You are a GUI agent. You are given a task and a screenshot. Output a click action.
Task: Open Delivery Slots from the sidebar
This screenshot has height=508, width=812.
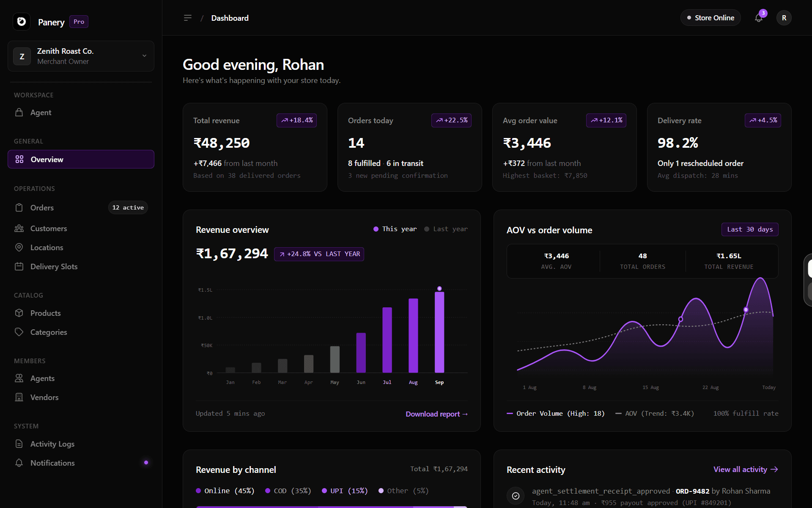(x=81, y=266)
